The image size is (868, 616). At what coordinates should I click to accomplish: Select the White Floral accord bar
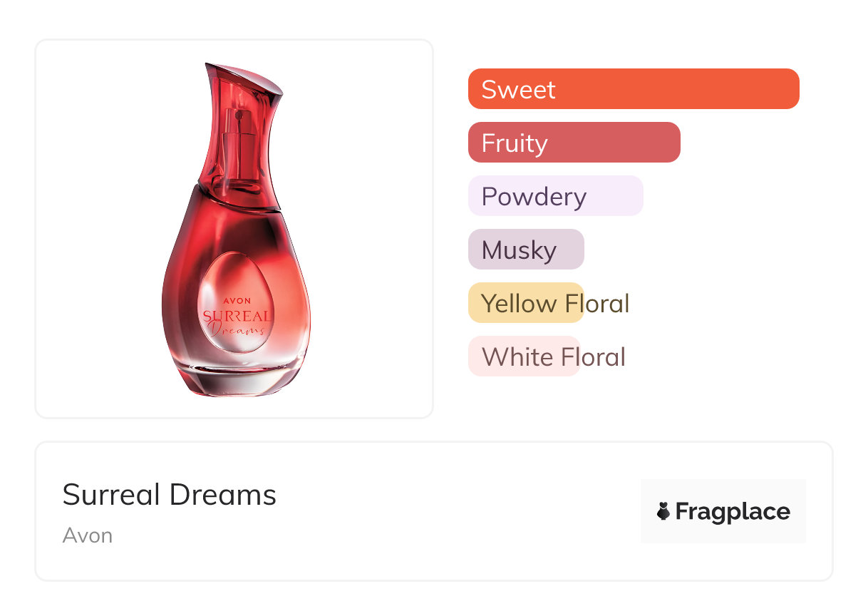[524, 356]
